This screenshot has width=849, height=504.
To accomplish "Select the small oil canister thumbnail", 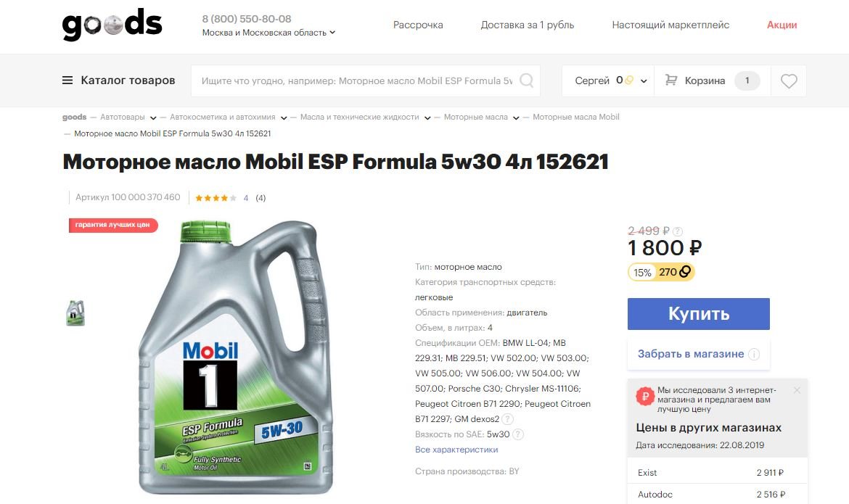I will (x=75, y=313).
